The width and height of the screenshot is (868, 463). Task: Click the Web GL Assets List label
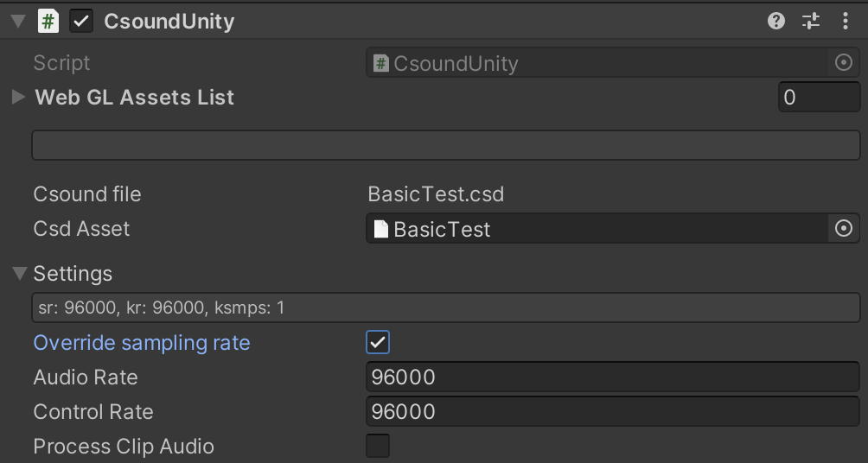pyautogui.click(x=135, y=98)
